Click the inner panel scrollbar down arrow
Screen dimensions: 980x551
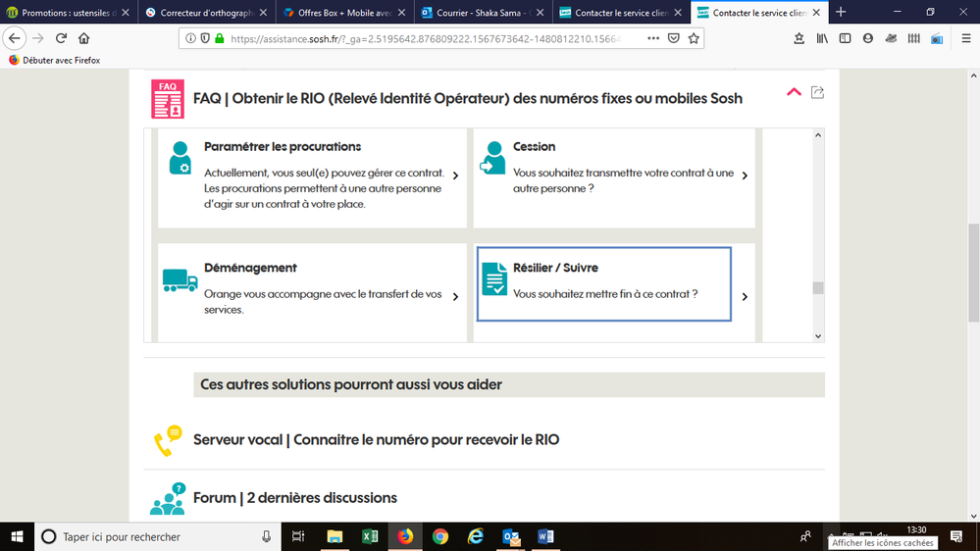click(818, 335)
